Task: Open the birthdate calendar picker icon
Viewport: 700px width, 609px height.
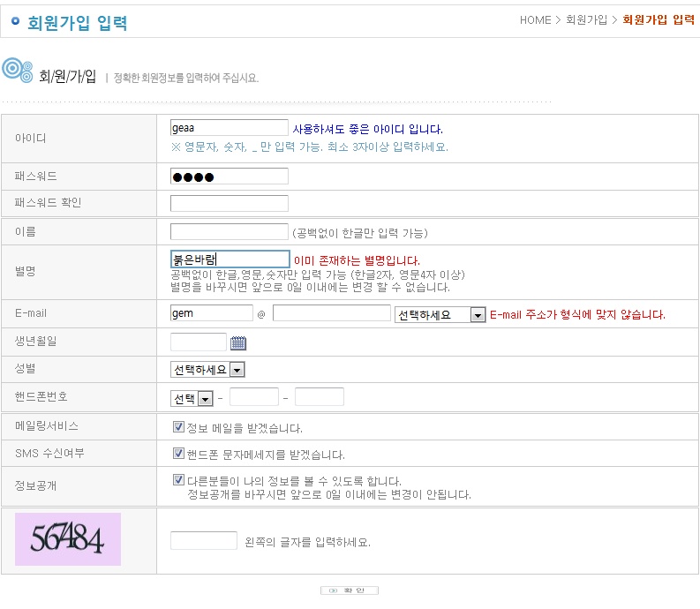Action: tap(238, 342)
